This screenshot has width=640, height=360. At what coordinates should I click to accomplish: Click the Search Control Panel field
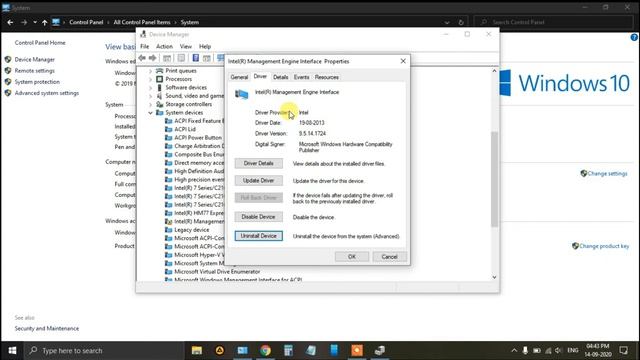click(x=554, y=22)
